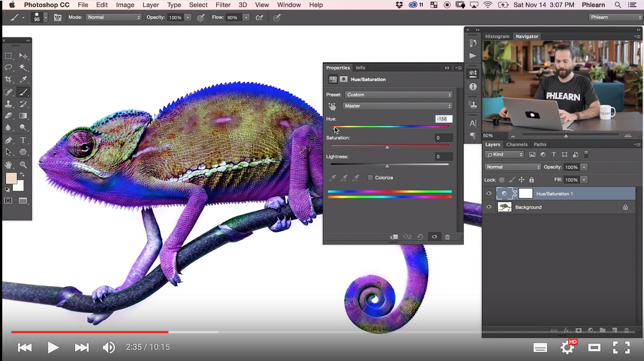Select the Crop tool
Image resolution: width=644 pixels, height=361 pixels.
click(x=8, y=80)
